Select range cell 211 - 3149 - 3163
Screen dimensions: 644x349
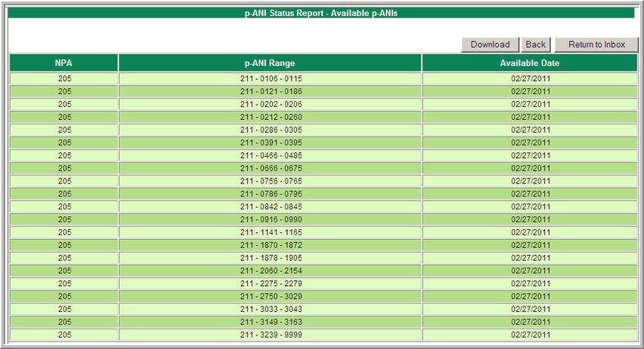[270, 322]
